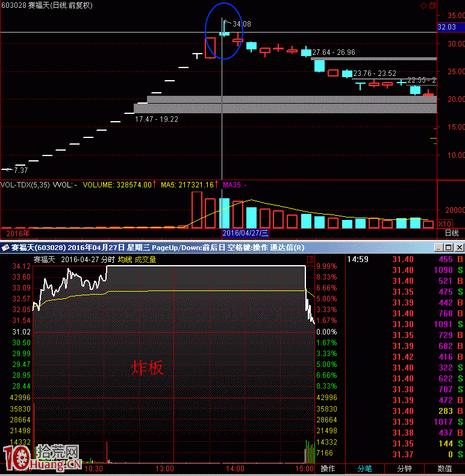Image resolution: width=465 pixels, height=476 pixels.
Task: Click the red split-panel icon in the intraday chart
Action: coord(310,259)
